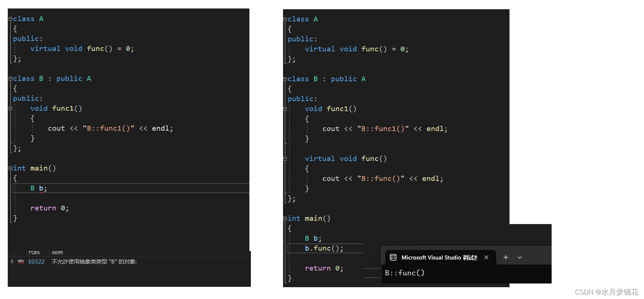Click the B::func() console output line
Screen dimensions: 644x299
pos(405,273)
